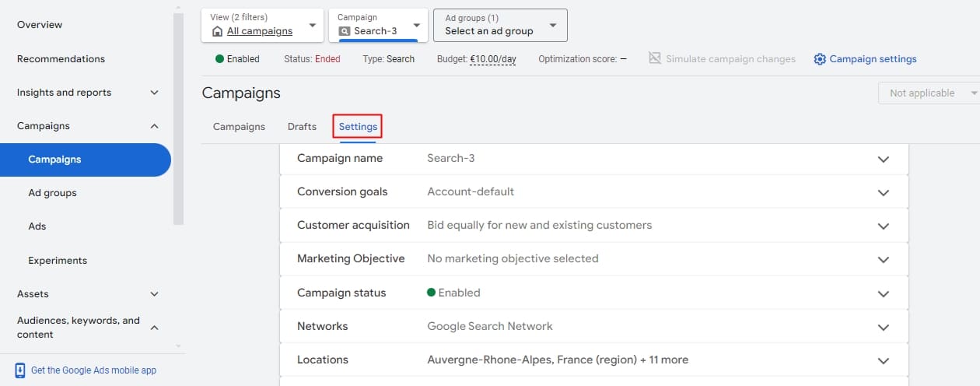Open Ad groups in the left sidebar
The width and height of the screenshot is (980, 386).
tap(52, 193)
